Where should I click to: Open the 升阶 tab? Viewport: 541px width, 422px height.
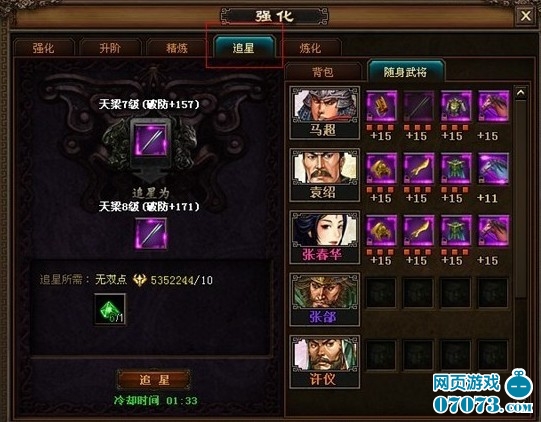click(x=110, y=48)
